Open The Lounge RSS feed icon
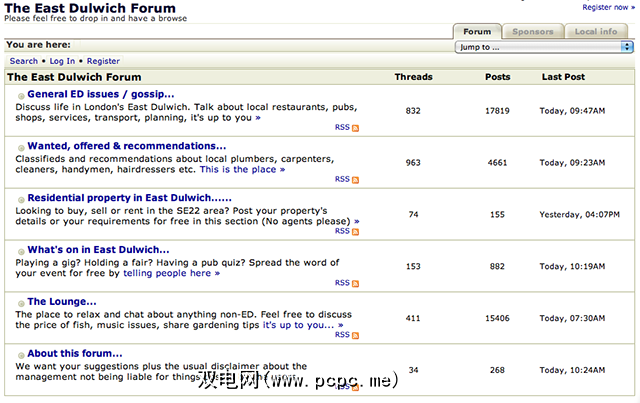This screenshot has width=640, height=403. pos(355,335)
